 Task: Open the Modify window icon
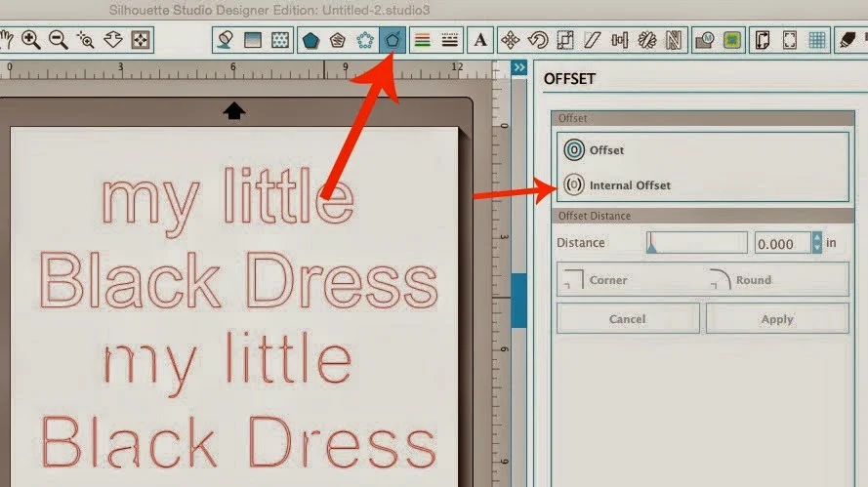pyautogui.click(x=705, y=40)
